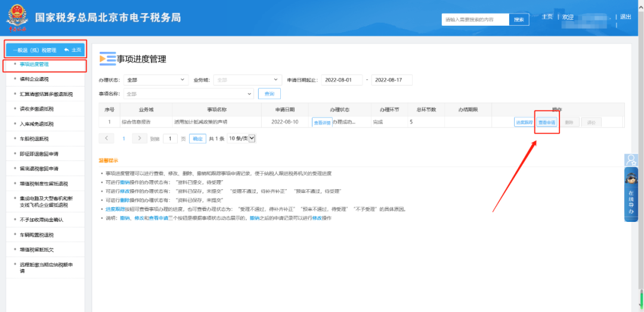
Task: Open the 在线导办 online assistant widget
Action: tap(631, 194)
